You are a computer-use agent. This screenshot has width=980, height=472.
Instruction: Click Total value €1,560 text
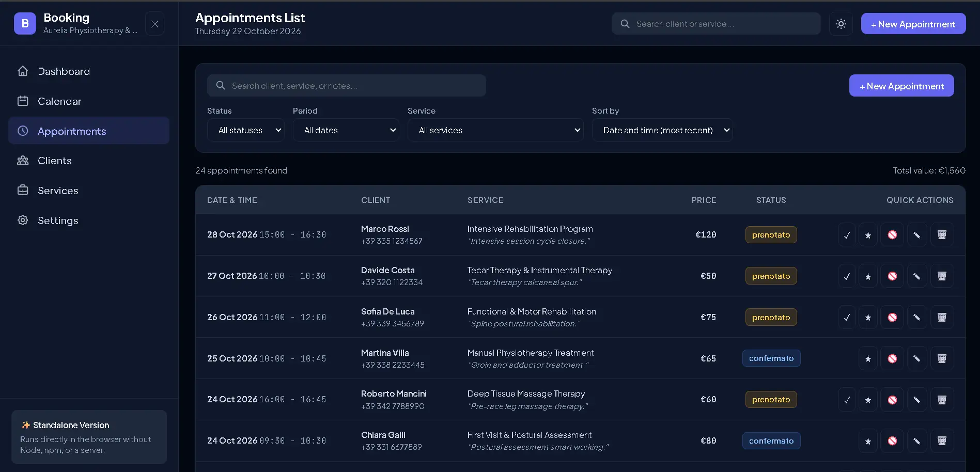929,170
